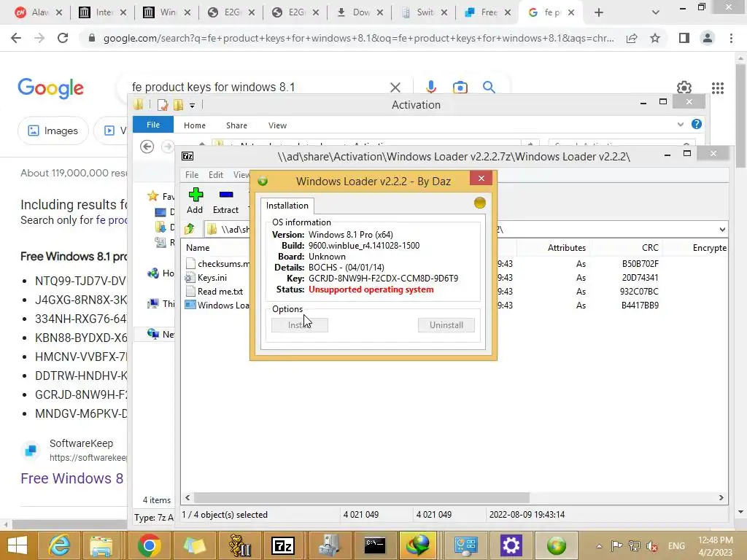Click the Google voice search microphone

[430, 87]
